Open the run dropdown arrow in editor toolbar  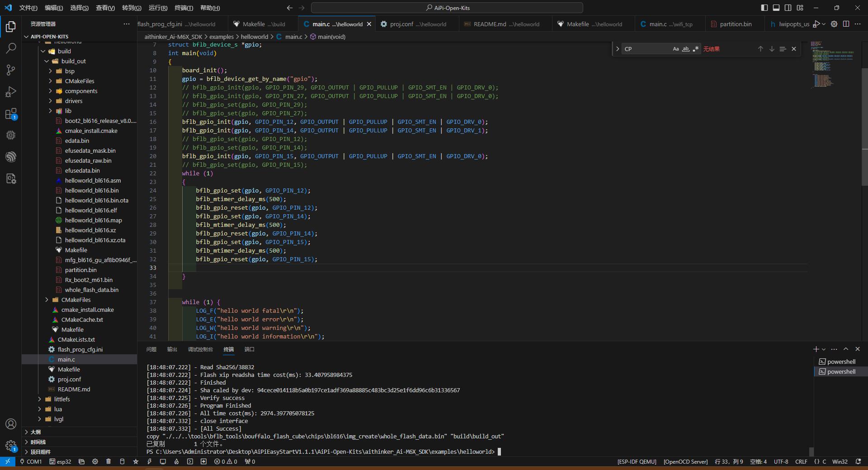(x=824, y=24)
